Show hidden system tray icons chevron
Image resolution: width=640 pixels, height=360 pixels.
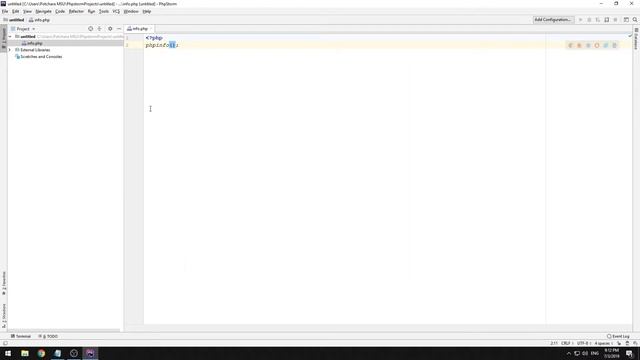pos(569,353)
